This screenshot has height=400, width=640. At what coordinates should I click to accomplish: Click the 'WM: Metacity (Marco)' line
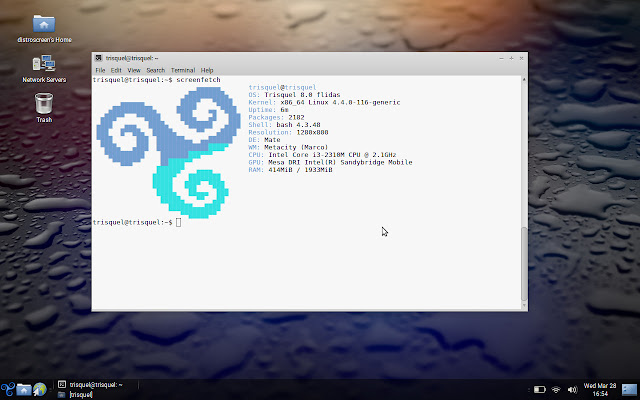[x=288, y=147]
